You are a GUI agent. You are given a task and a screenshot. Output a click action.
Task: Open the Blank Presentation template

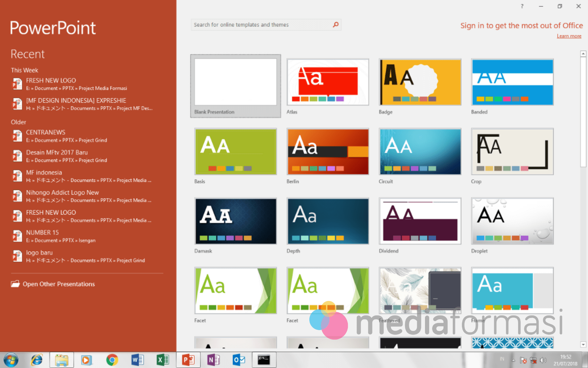(236, 86)
